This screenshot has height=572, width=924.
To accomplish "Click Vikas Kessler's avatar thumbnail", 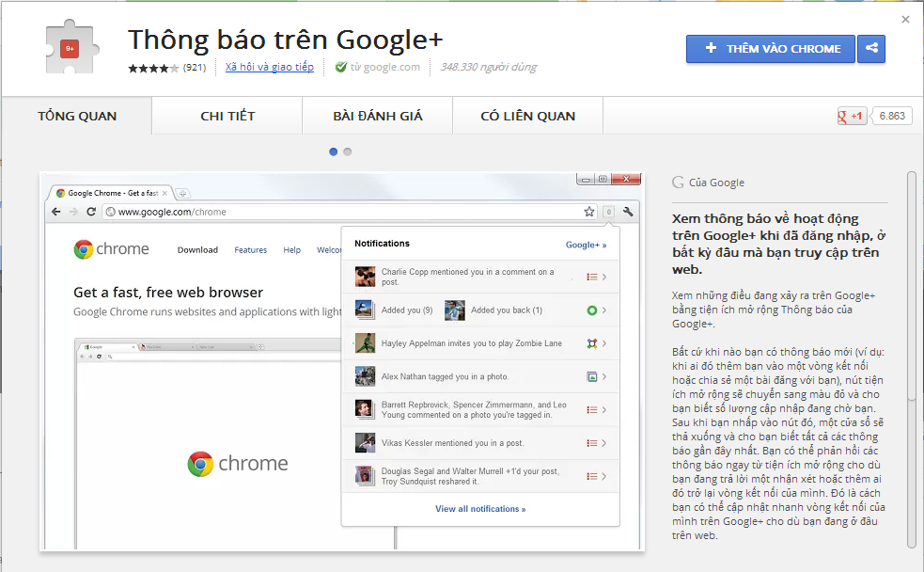I will 366,443.
